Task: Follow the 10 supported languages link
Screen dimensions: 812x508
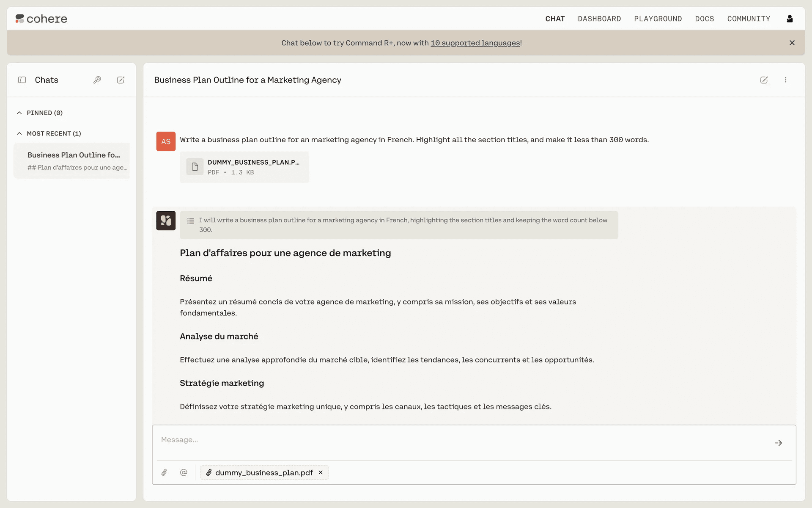Action: pos(475,43)
